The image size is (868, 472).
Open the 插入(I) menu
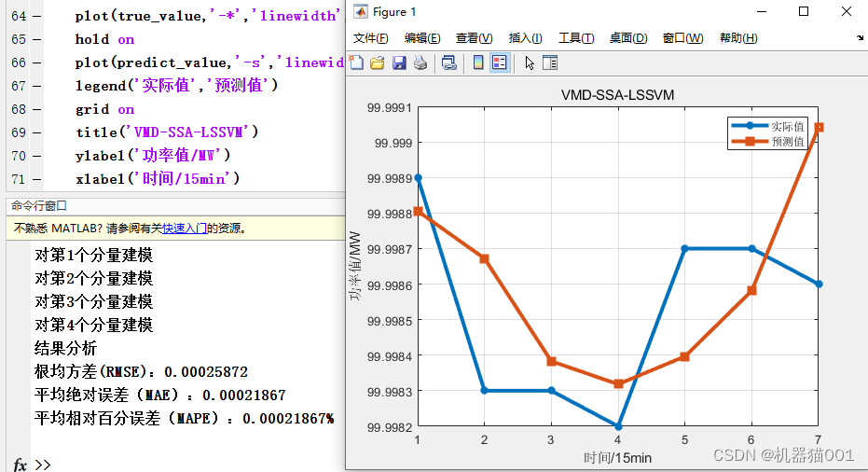point(525,38)
